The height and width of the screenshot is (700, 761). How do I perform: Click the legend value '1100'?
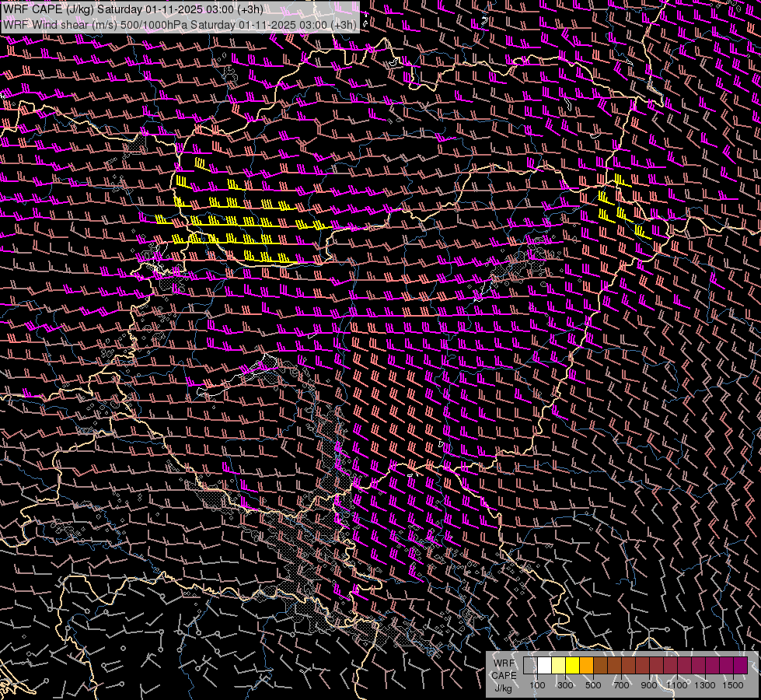point(677,685)
